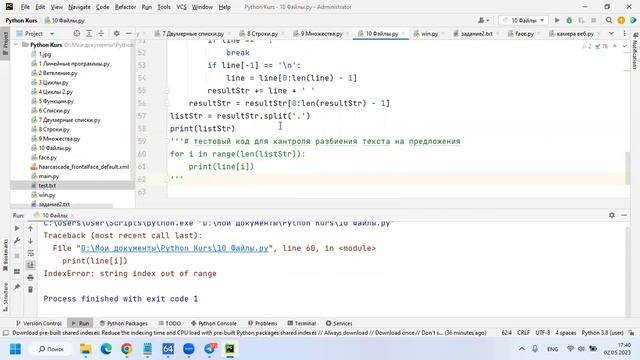Open the Python Console tool window
This screenshot has width=640, height=360.
click(x=214, y=323)
